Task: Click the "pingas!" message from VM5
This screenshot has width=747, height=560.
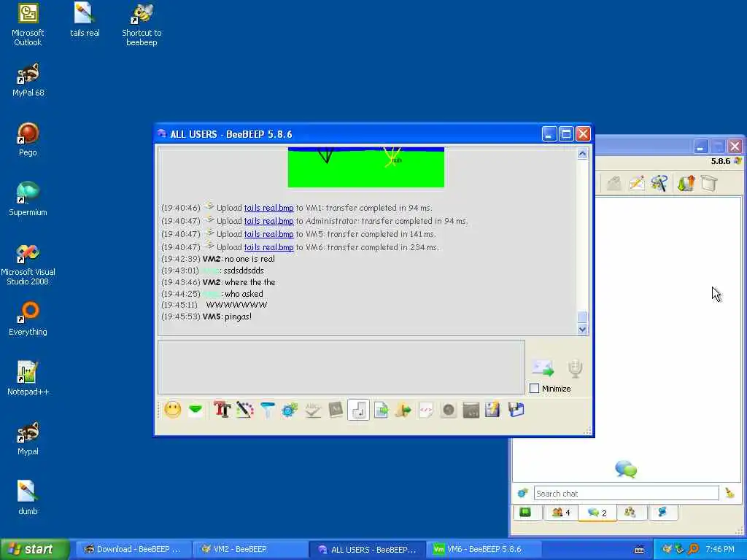Action: pyautogui.click(x=239, y=316)
